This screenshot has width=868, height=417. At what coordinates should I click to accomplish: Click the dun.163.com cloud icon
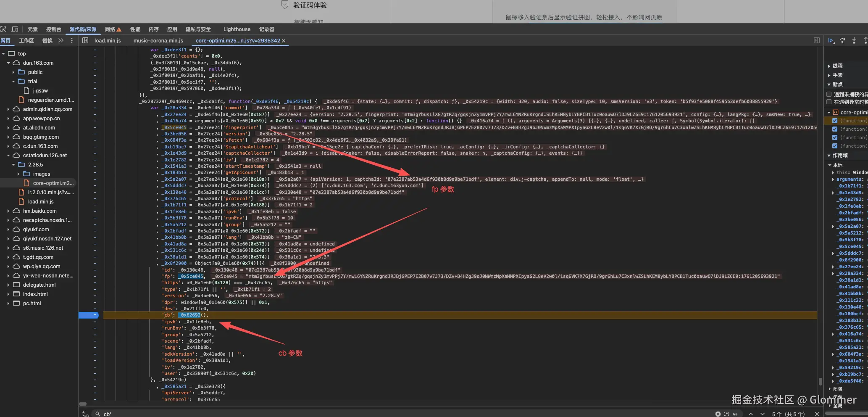pyautogui.click(x=16, y=63)
